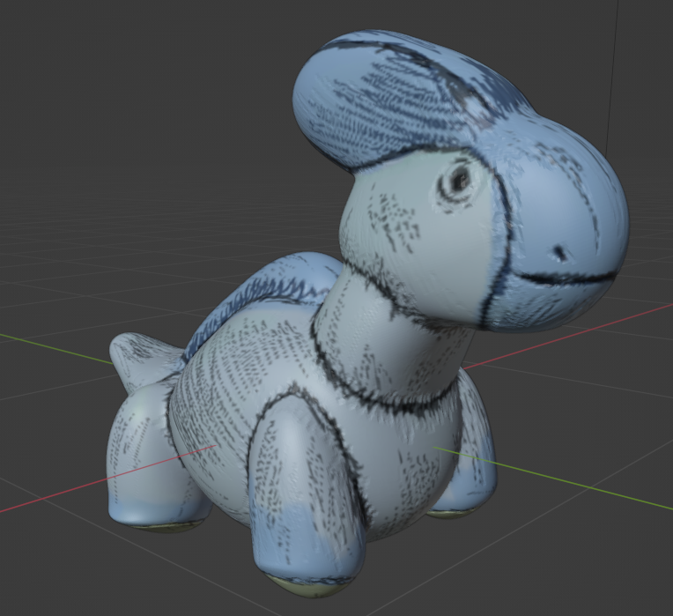This screenshot has height=616, width=673.
Task: Click the green Y axis line at left
Action: click(53, 348)
